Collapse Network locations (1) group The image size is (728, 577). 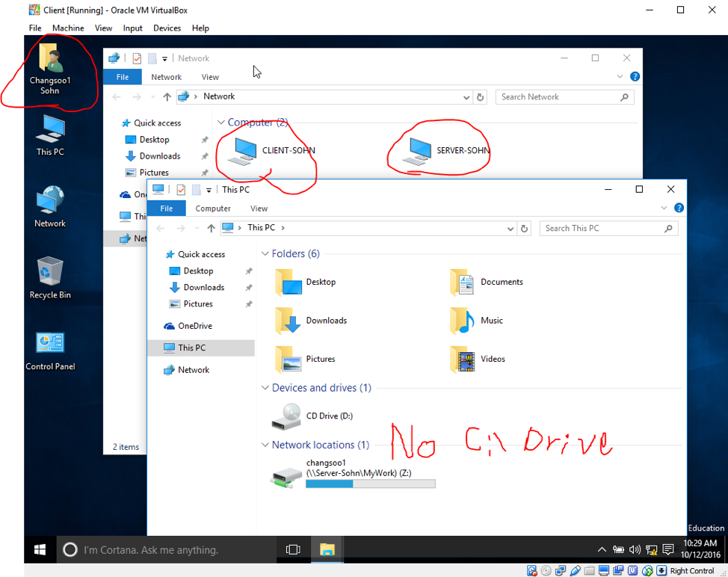pyautogui.click(x=265, y=445)
